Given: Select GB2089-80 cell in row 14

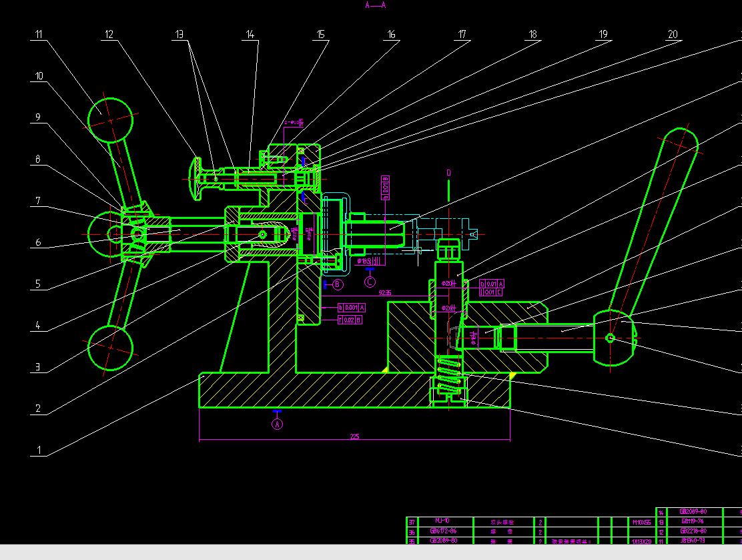Looking at the screenshot, I should 694,512.
